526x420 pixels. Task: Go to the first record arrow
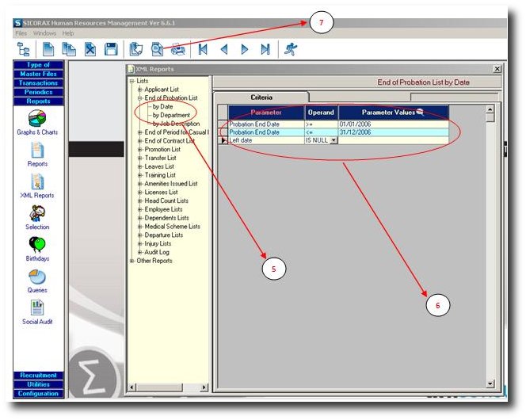204,49
